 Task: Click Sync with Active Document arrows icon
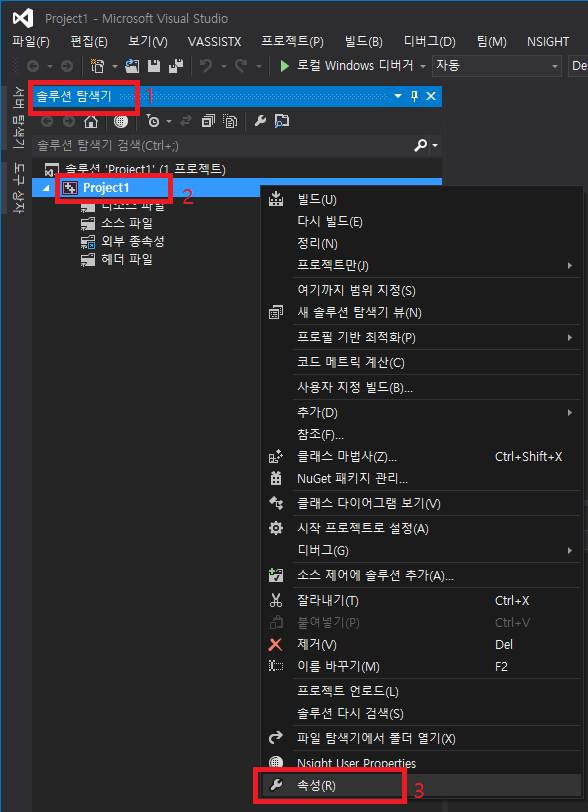pos(185,121)
